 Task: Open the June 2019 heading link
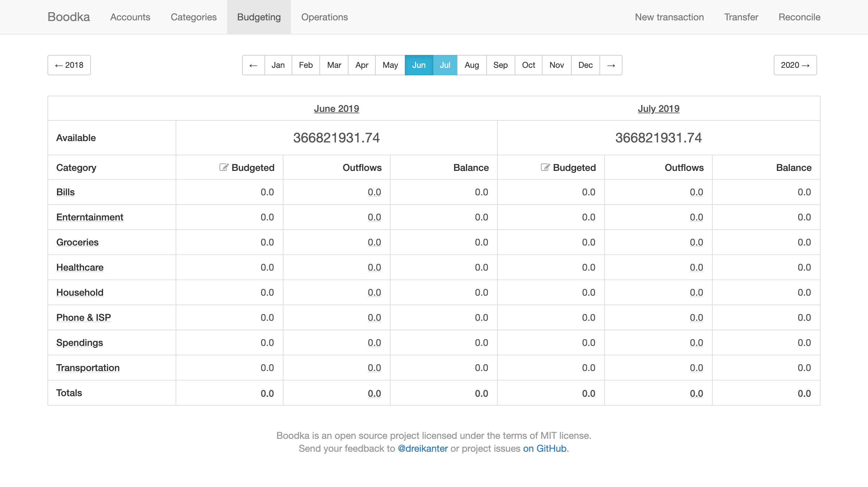pyautogui.click(x=336, y=109)
